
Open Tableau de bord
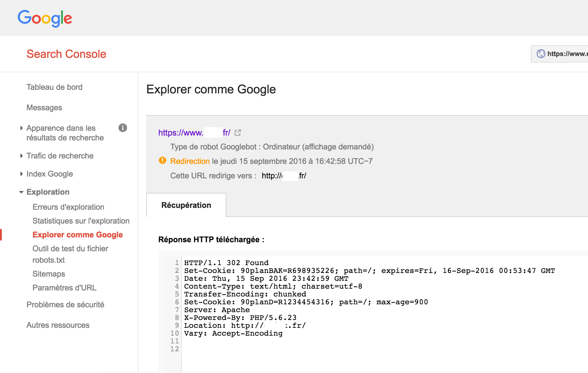point(54,87)
